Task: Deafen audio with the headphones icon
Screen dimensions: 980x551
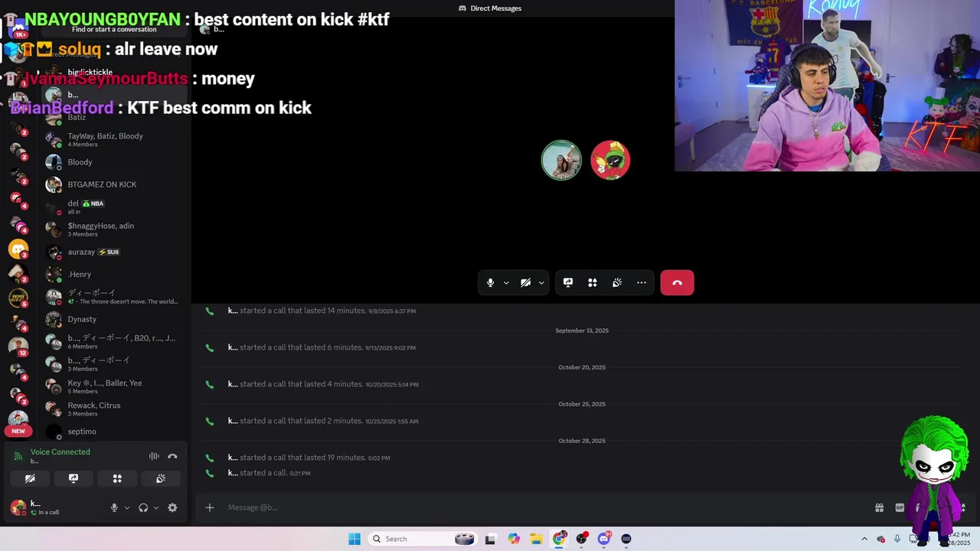Action: point(143,507)
